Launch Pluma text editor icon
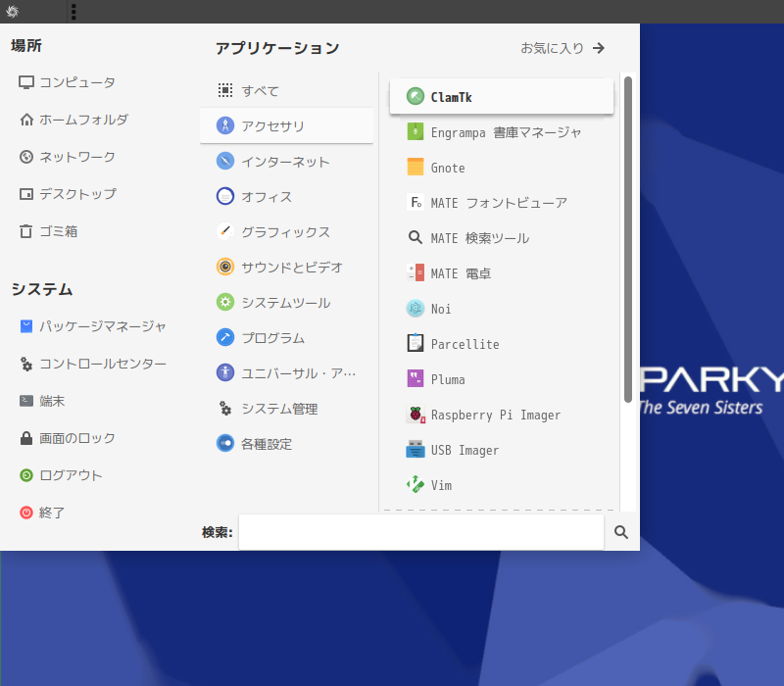The height and width of the screenshot is (686, 784). click(x=415, y=379)
